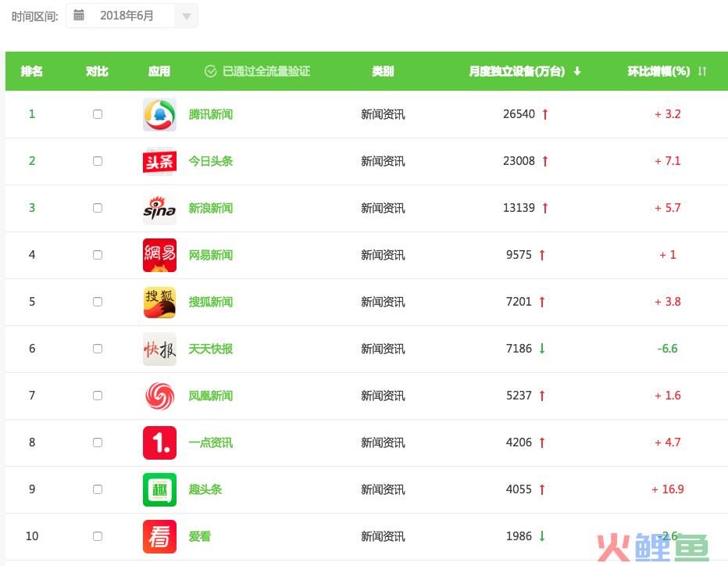Click the 已通过全流量验证 header label

[x=266, y=71]
